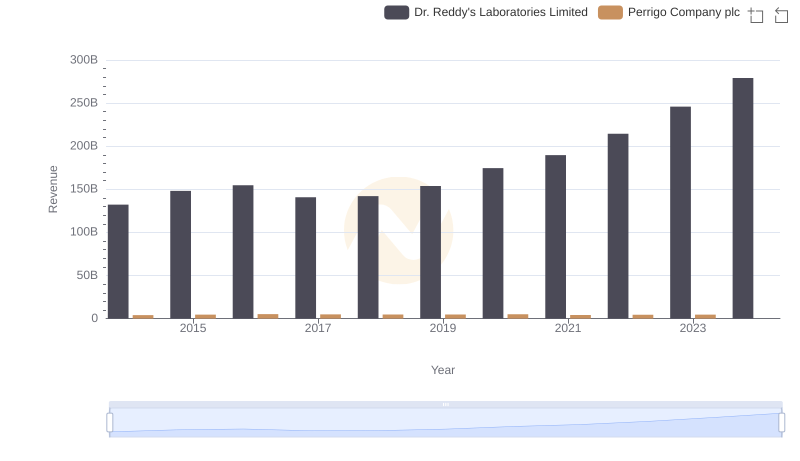The width and height of the screenshot is (800, 461).
Task: Click the 150B y-axis label
Action: click(84, 189)
